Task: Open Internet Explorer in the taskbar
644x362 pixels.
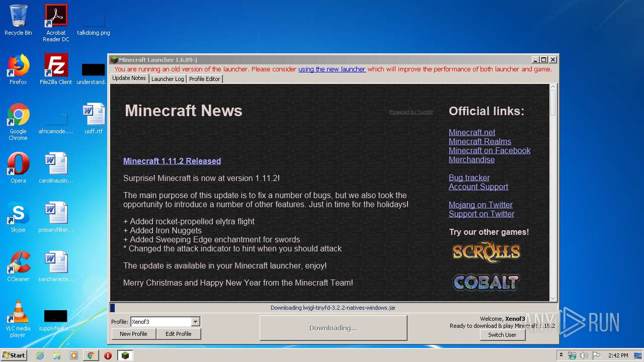Action: 40,355
